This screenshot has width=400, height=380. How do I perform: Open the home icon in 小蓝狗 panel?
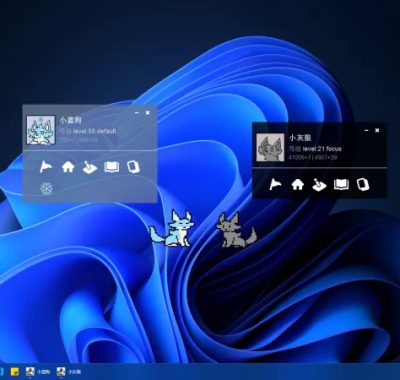[68, 167]
